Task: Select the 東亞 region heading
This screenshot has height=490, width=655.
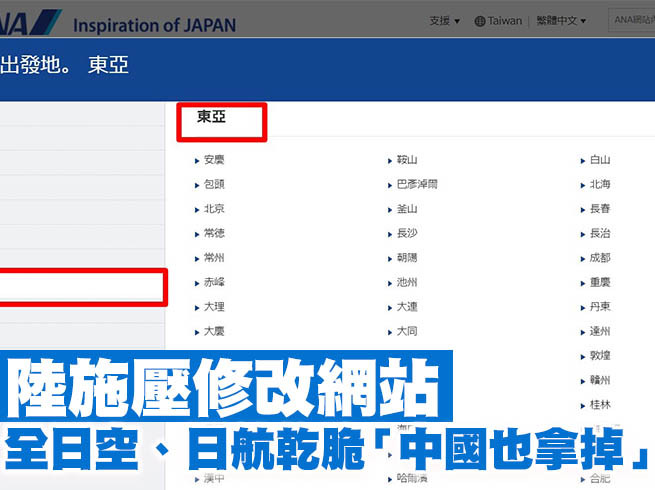Action: click(x=211, y=117)
